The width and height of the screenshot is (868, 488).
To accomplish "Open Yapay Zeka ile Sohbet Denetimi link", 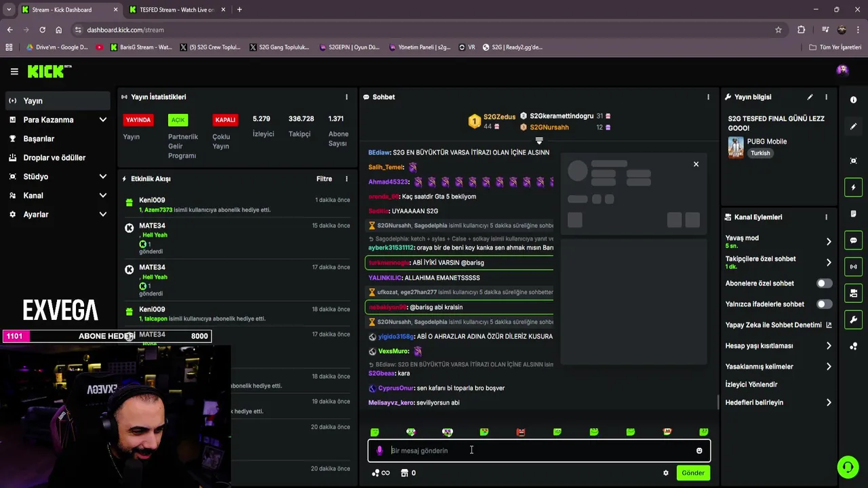I will click(778, 325).
